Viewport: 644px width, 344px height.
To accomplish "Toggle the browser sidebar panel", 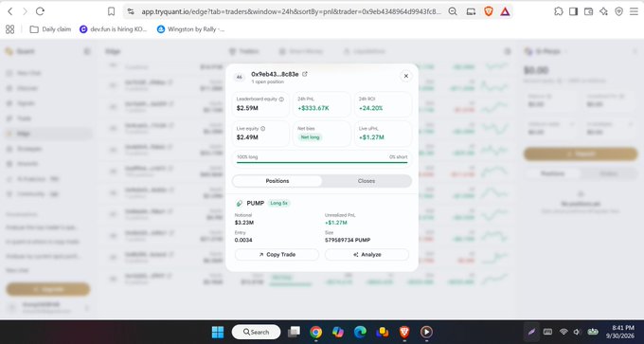I will 573,11.
